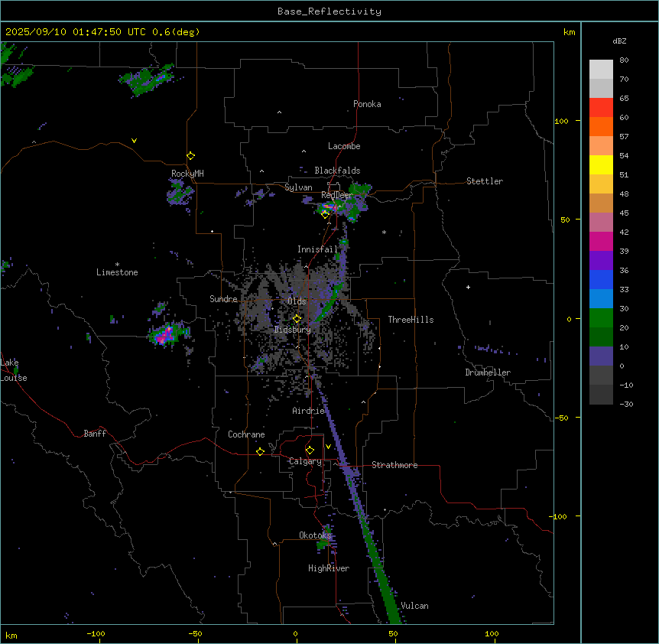
Task: Click the ThreeHills town label
Action: (411, 320)
